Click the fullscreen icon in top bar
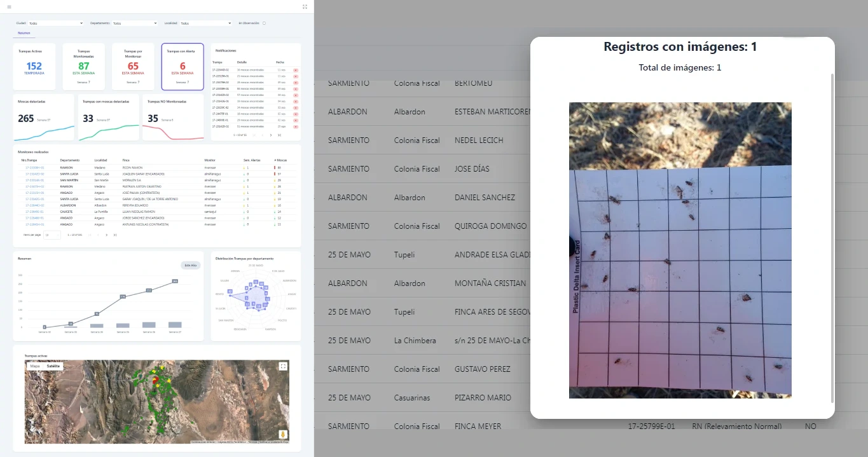This screenshot has height=457, width=868. click(x=305, y=7)
